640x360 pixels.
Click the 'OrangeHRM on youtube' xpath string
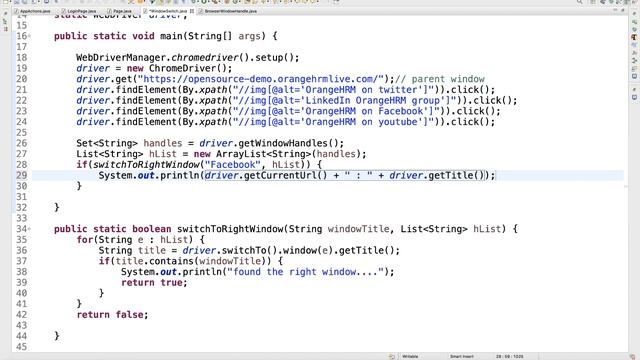[336, 122]
